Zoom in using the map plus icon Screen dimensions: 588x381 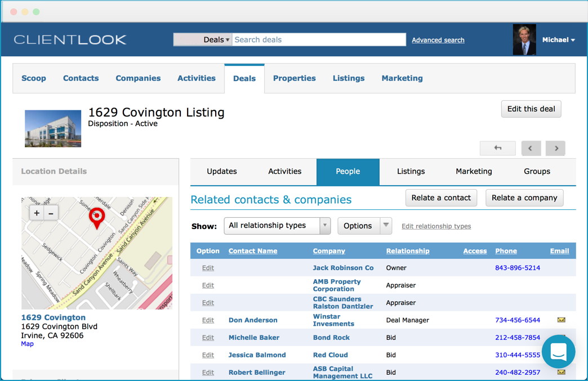(x=36, y=213)
